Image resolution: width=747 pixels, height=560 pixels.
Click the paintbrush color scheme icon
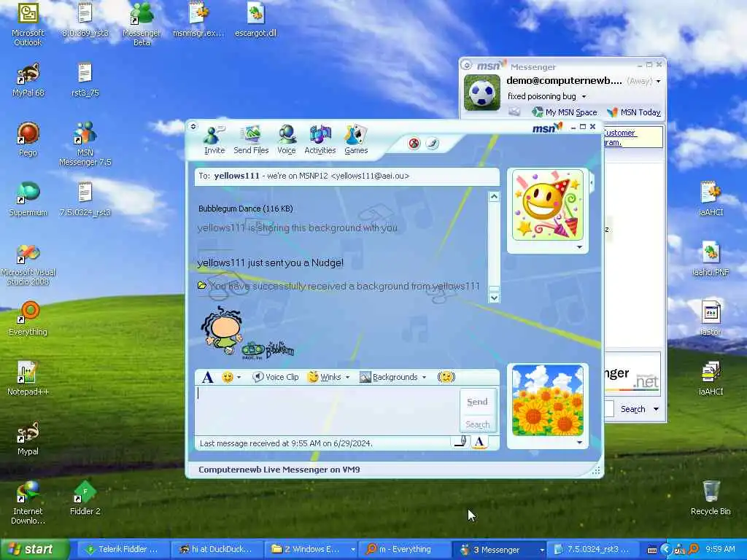point(432,143)
